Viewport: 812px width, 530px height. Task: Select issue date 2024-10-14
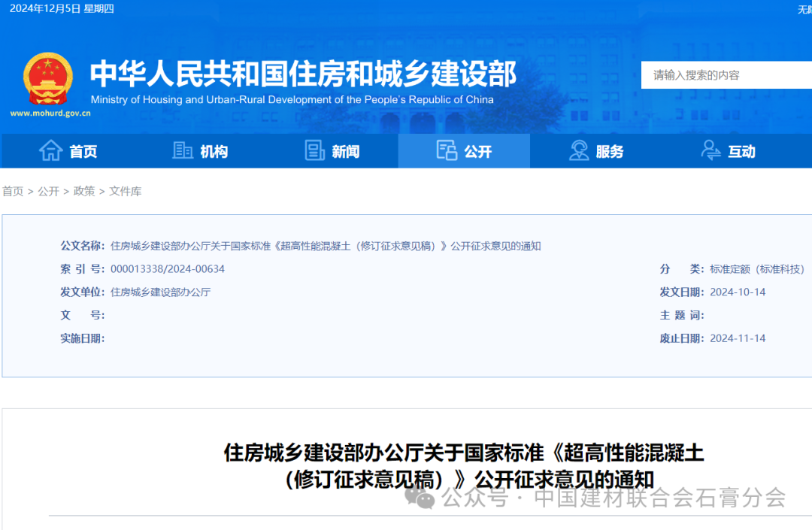[x=738, y=292]
